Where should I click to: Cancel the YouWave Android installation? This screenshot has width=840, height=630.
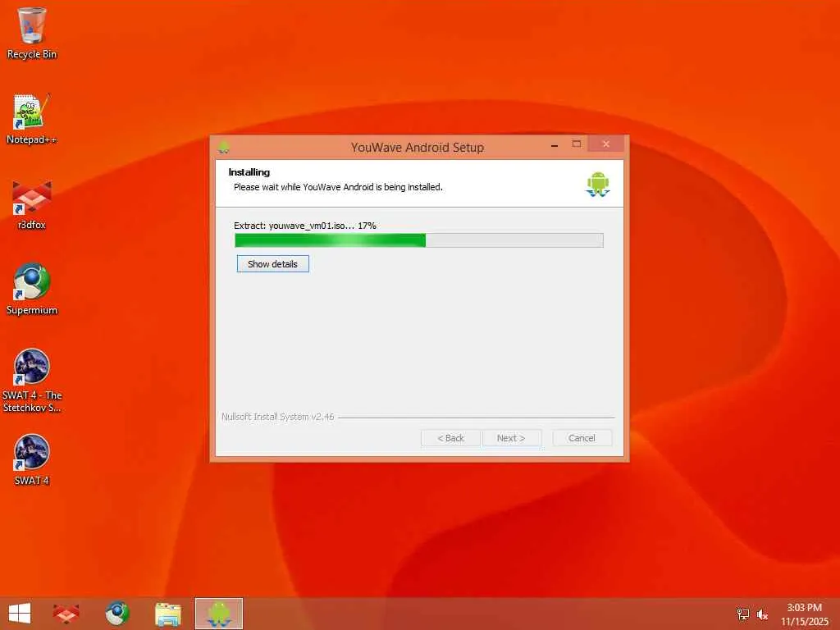pos(582,438)
